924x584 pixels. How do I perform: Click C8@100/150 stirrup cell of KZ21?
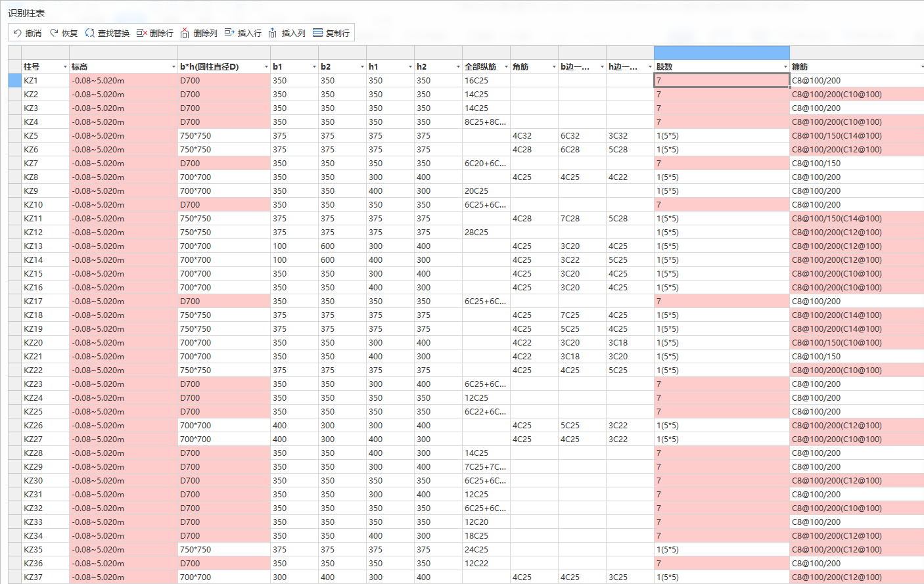pos(857,357)
